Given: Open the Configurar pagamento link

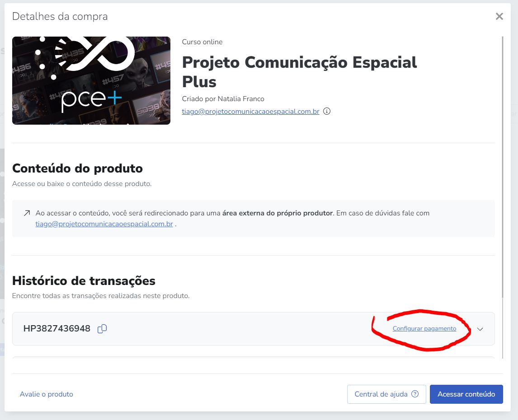Looking at the screenshot, I should coord(424,328).
